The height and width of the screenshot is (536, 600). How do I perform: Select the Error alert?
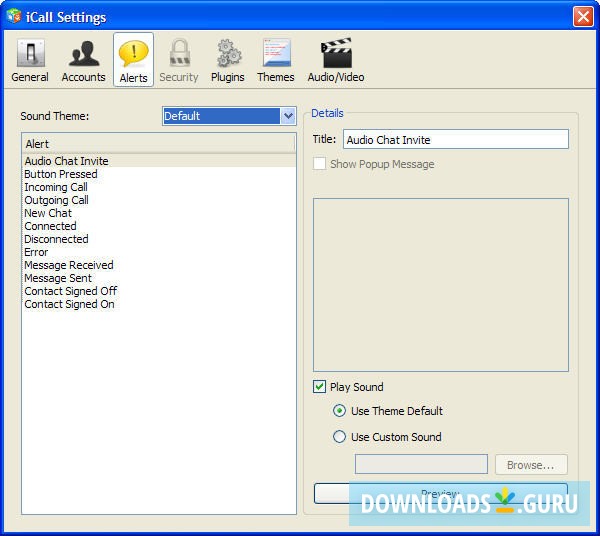pos(159,252)
